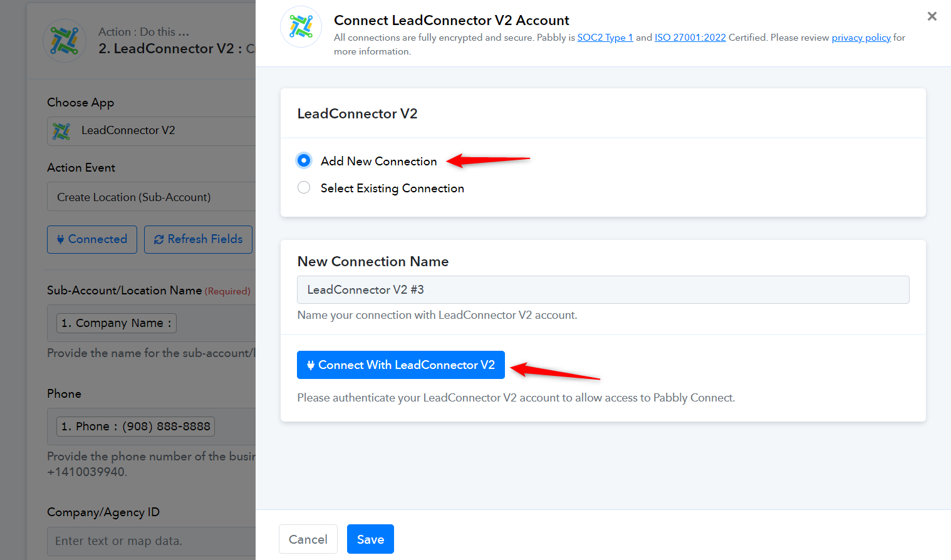Click the Sub-Account/Location Name field

point(152,323)
